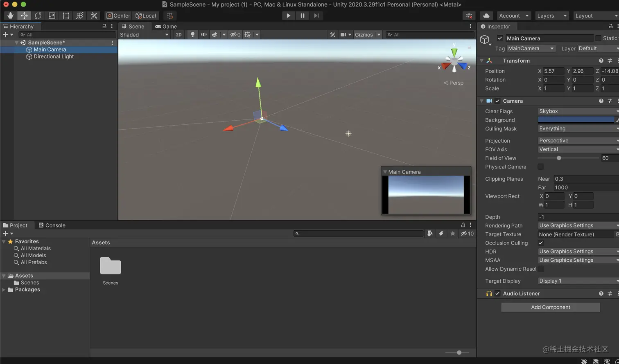Viewport: 619px width, 364px height.
Task: Open the Collab services icon
Action: point(469,16)
